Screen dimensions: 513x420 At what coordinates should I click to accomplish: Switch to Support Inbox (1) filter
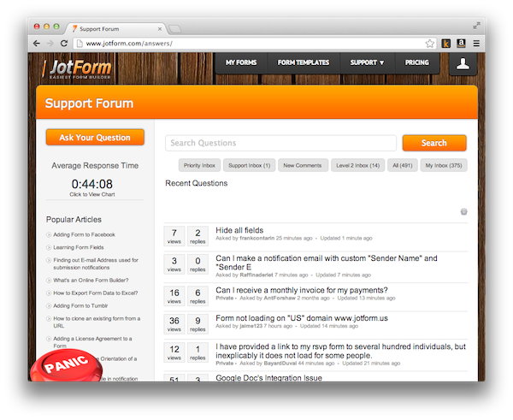[250, 165]
